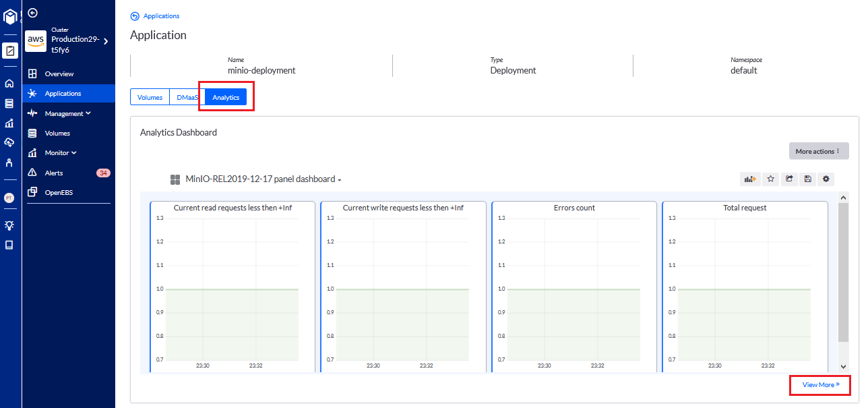Switch to the DMaaS tab

pos(187,98)
